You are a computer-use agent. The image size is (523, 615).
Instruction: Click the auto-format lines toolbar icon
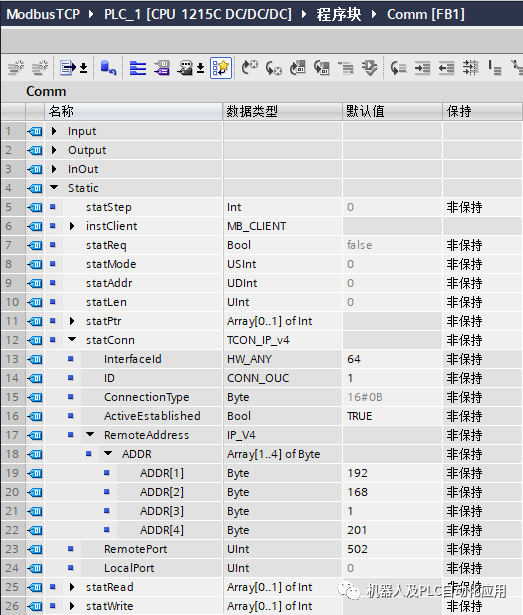[x=470, y=68]
